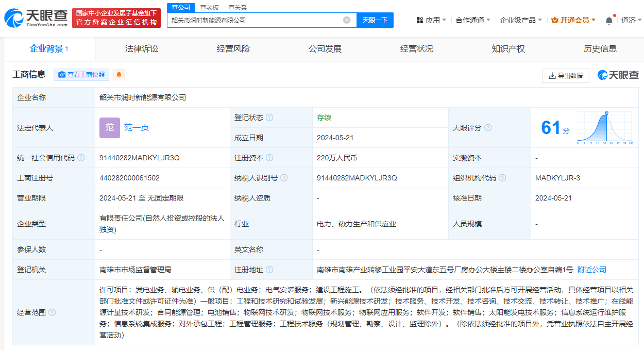Click the download icon on 导出数据 button

pyautogui.click(x=550, y=75)
